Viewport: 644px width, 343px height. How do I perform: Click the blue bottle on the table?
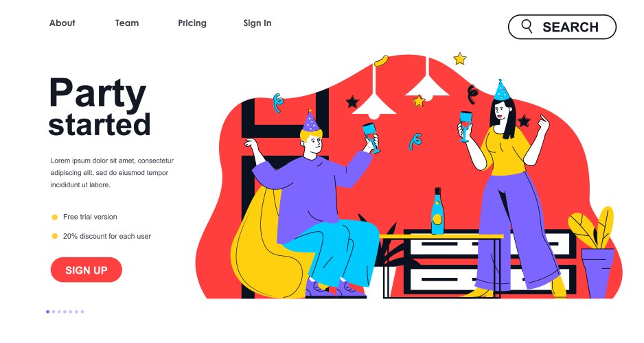coord(437,211)
